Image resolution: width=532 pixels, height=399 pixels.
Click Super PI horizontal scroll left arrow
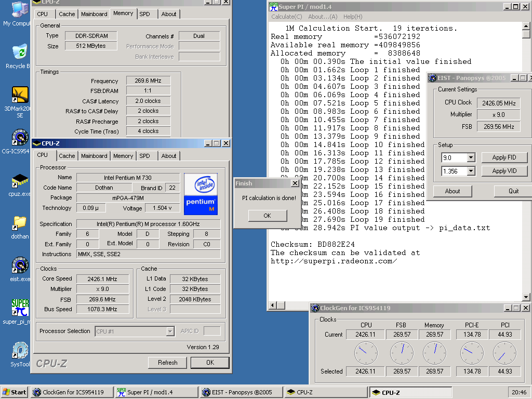272,305
